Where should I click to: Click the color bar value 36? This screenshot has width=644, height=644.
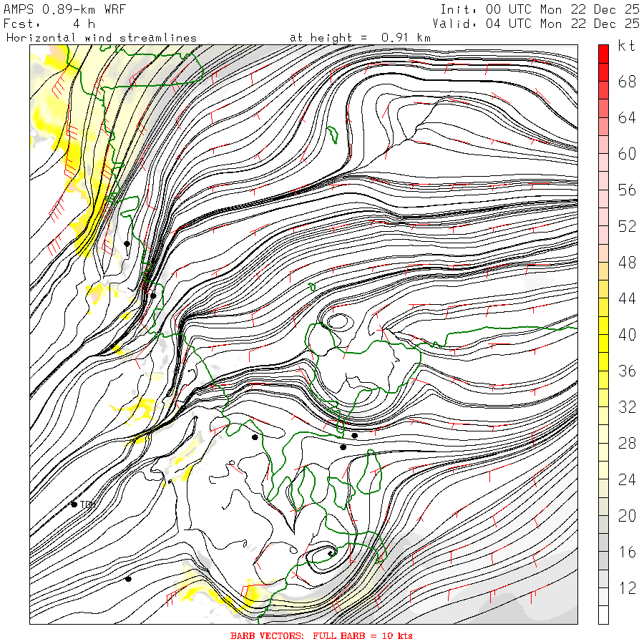click(x=627, y=371)
